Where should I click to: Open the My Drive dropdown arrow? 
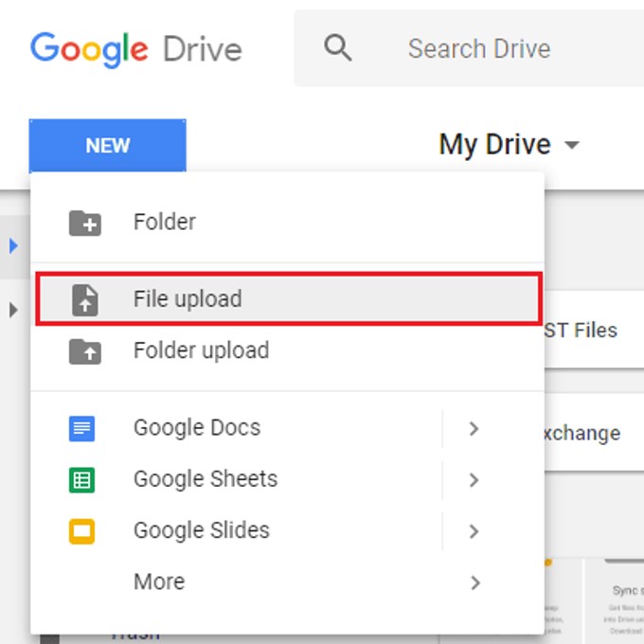click(572, 145)
